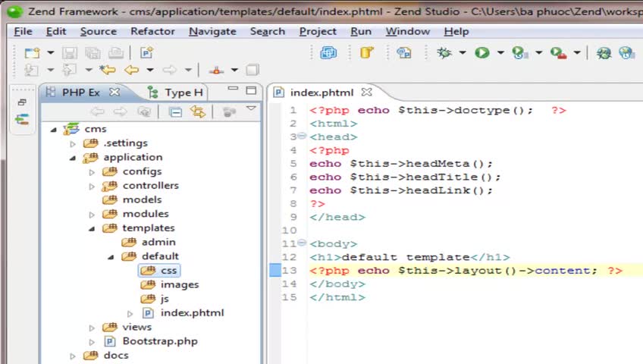Close the PHP Explorer tab

(x=114, y=93)
